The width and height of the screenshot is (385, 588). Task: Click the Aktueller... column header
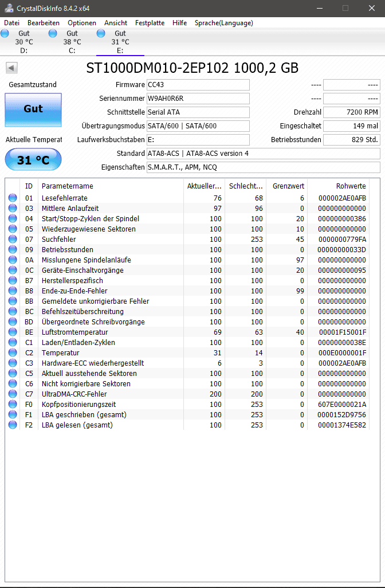point(205,186)
